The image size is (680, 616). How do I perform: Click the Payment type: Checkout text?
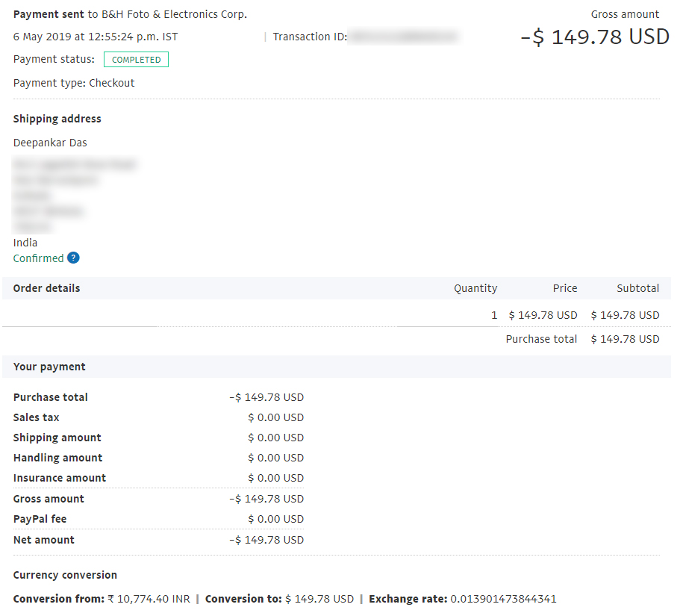coord(74,83)
